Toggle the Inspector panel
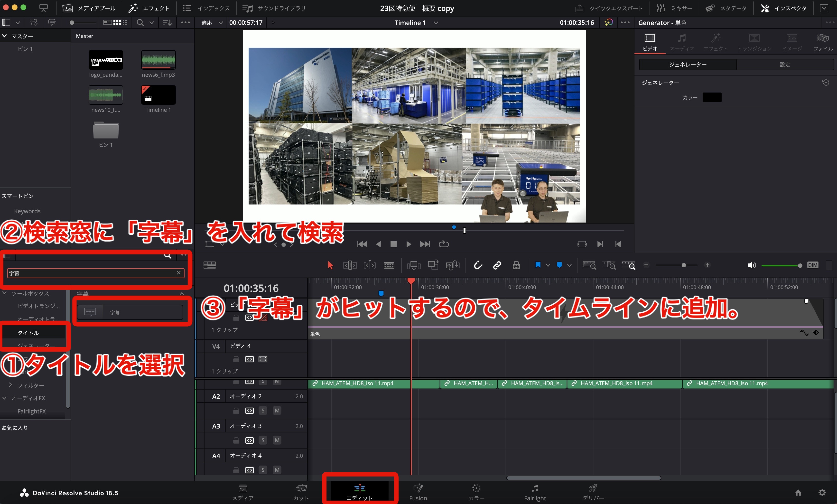837x504 pixels. (x=784, y=8)
